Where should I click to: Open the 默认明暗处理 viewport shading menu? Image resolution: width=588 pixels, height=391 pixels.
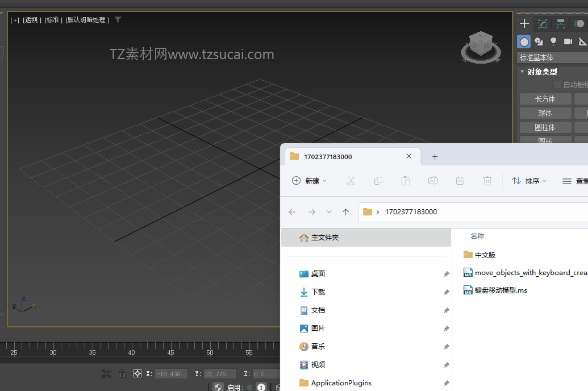coord(86,20)
